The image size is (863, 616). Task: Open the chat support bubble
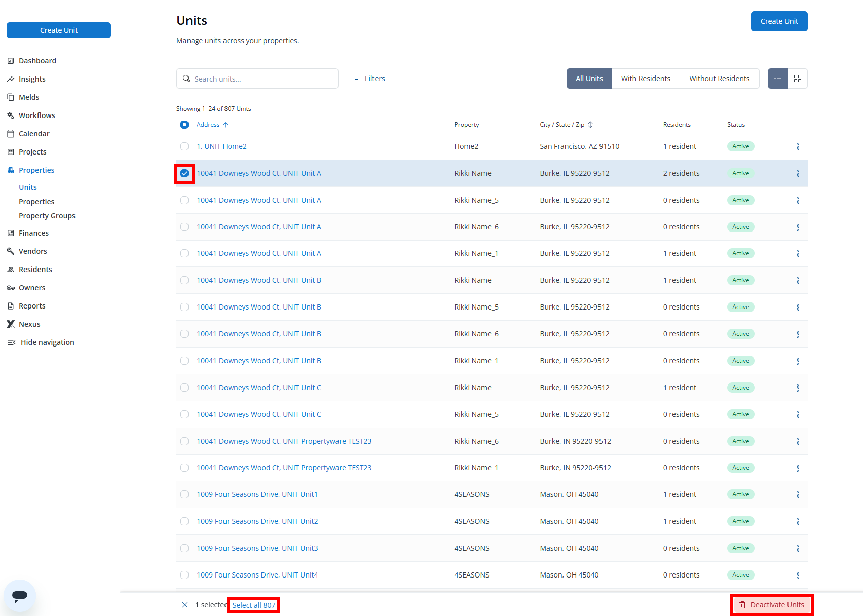coord(20,596)
